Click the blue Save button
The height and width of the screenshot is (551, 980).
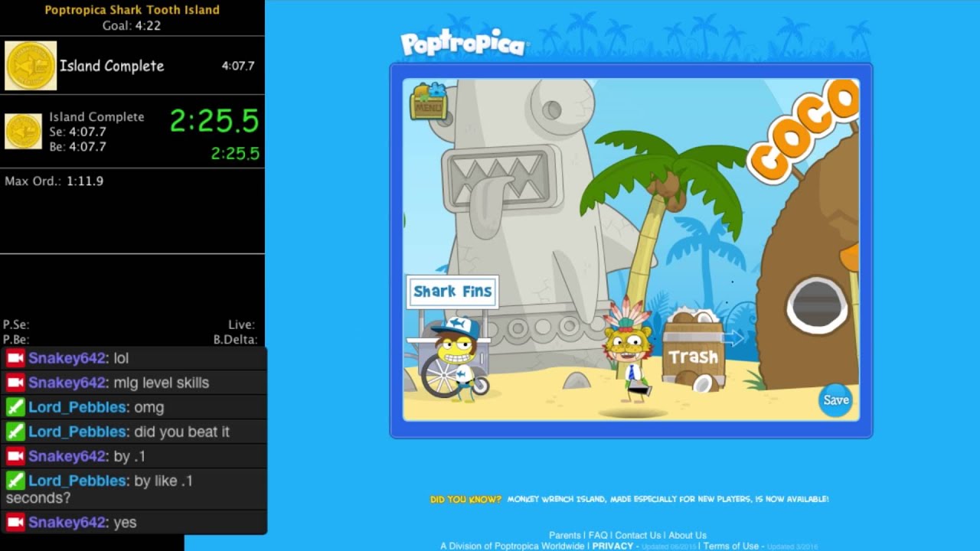(x=835, y=400)
